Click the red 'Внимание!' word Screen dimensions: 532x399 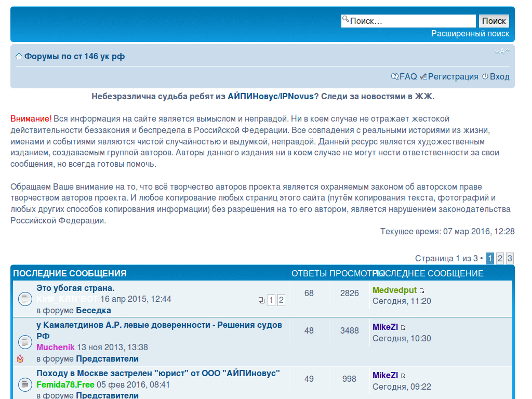point(31,119)
